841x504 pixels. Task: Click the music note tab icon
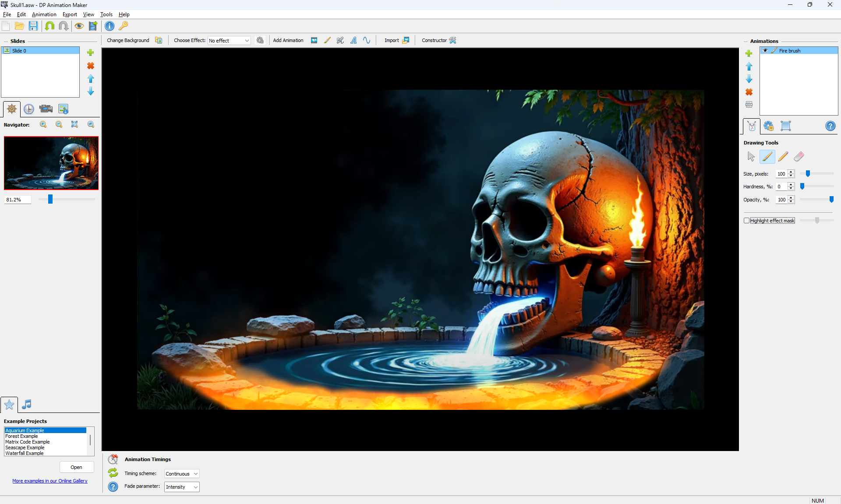26,404
